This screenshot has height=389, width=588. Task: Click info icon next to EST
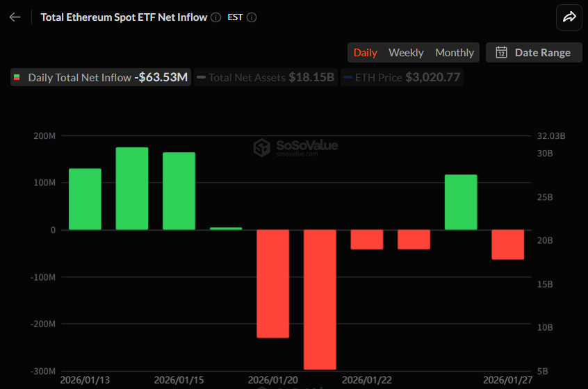click(x=252, y=17)
